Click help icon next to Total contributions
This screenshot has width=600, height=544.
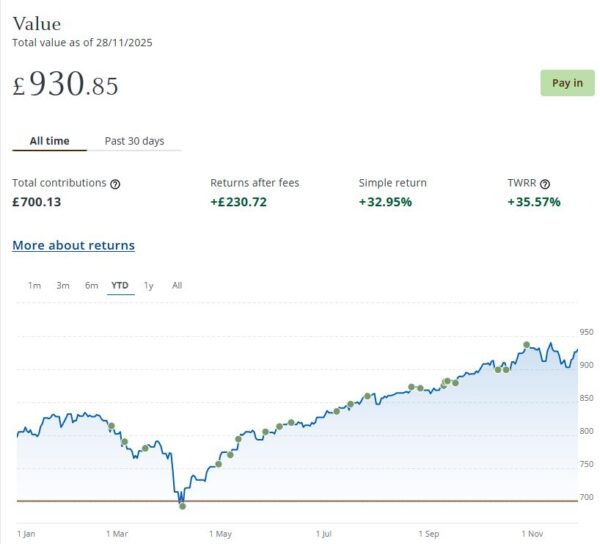tap(115, 184)
